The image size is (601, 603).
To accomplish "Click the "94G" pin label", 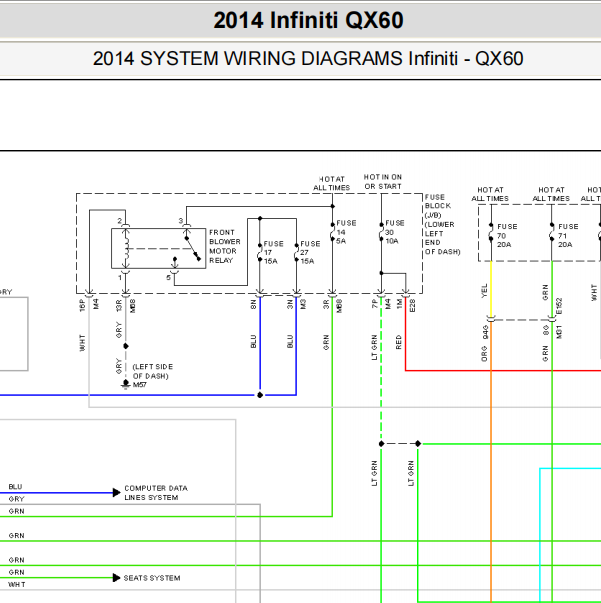I will click(485, 332).
